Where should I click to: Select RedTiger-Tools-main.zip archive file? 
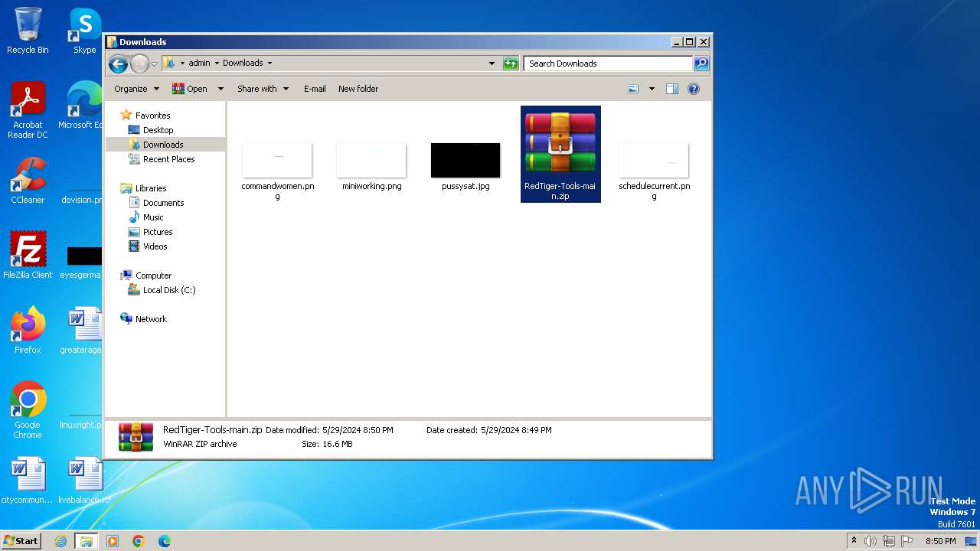(x=560, y=154)
